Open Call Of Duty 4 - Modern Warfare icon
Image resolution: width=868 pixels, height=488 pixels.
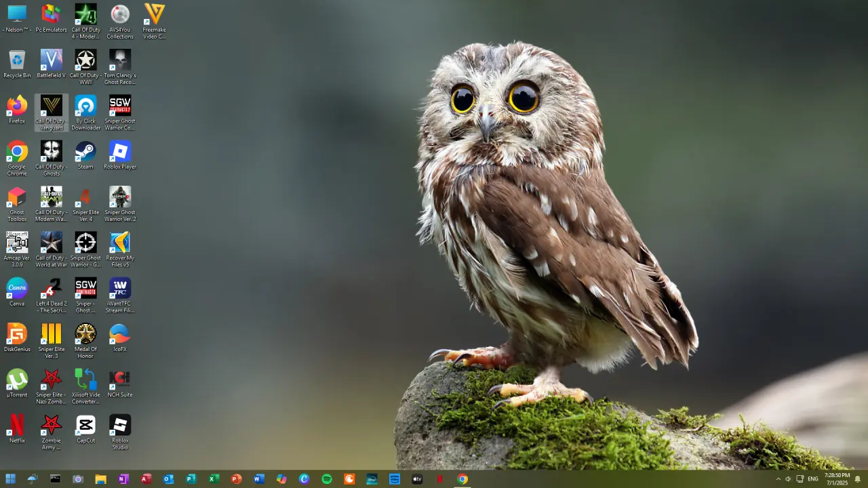(x=85, y=22)
